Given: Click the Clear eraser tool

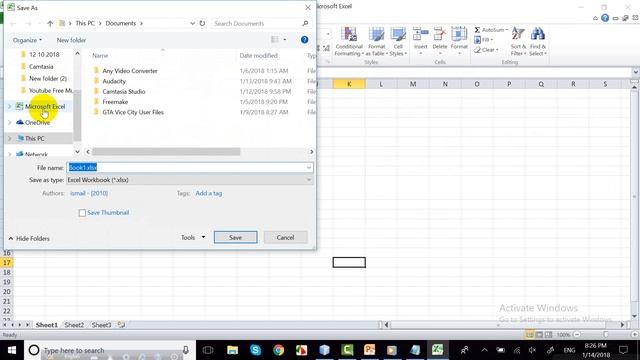Looking at the screenshot, I should (486, 50).
